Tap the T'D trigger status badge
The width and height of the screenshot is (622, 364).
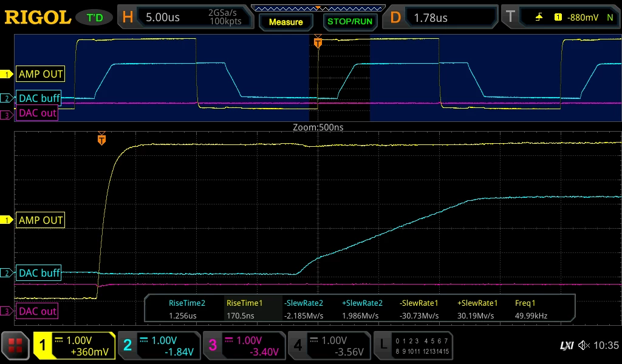(95, 18)
